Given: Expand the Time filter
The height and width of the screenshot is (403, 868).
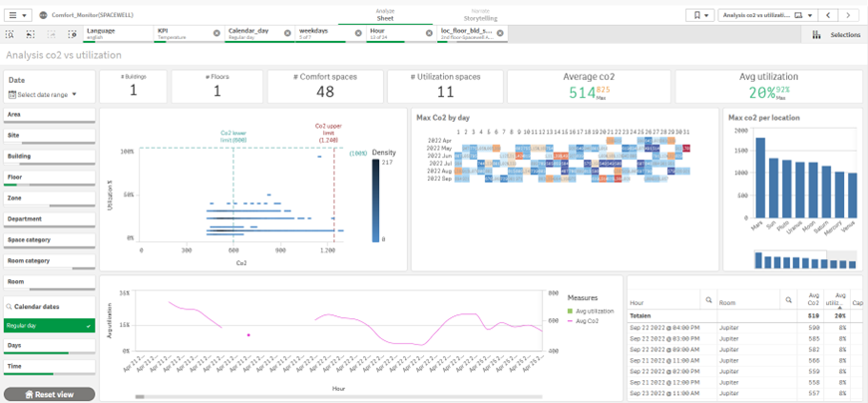Looking at the screenshot, I should [x=49, y=367].
